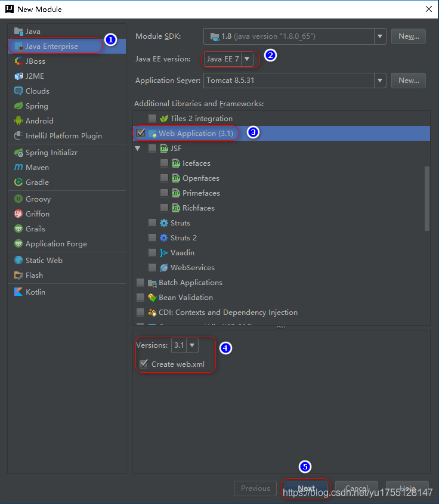This screenshot has height=504, width=439.
Task: Collapse the JSF tree node arrow
Action: pos(138,149)
